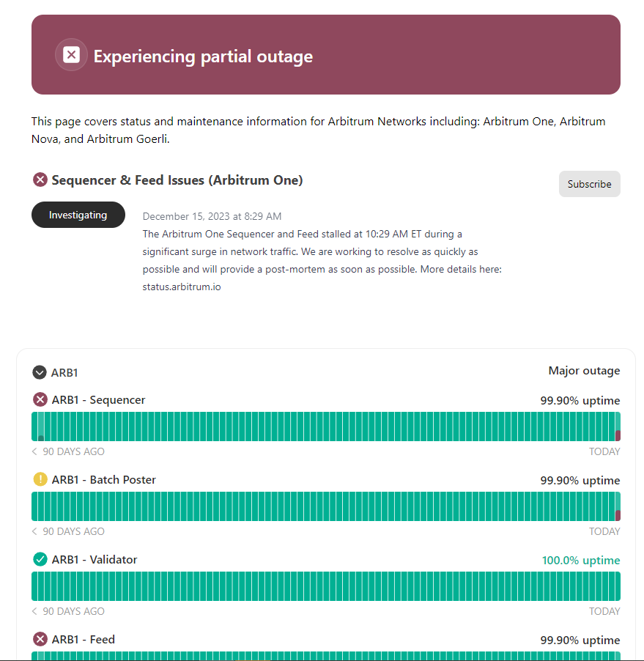Click the X icon beside Sequencer & Feed Issues

point(40,180)
